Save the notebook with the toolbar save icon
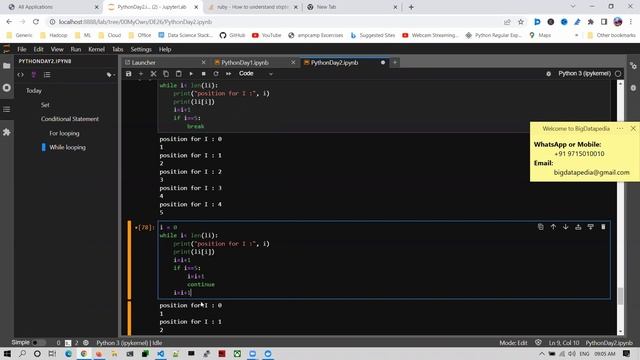Screen dimensions: 640x360 pyautogui.click(x=129, y=74)
